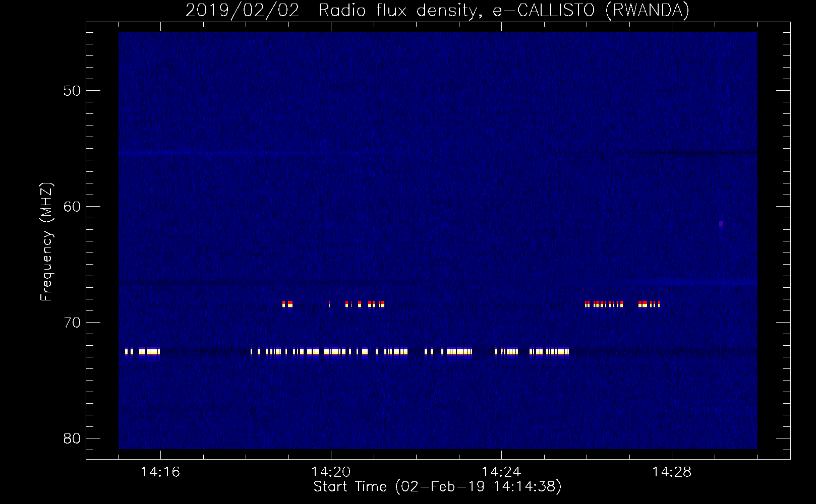Click the 14:16 time axis label

tap(160, 472)
